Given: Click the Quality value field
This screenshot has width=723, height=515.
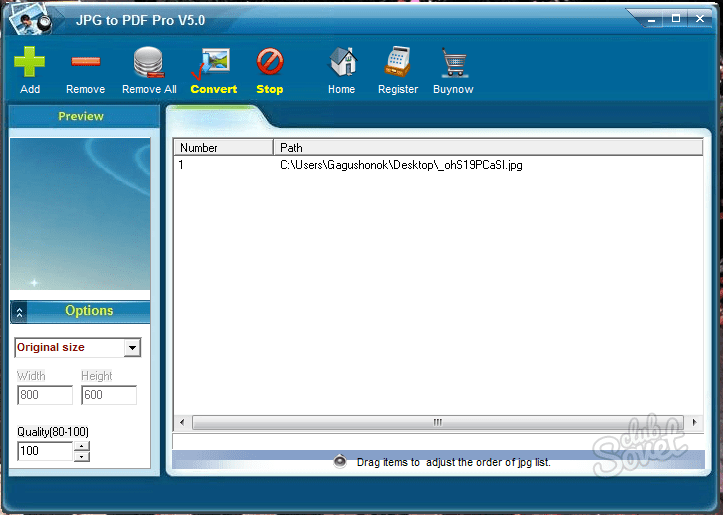Looking at the screenshot, I should pyautogui.click(x=45, y=451).
